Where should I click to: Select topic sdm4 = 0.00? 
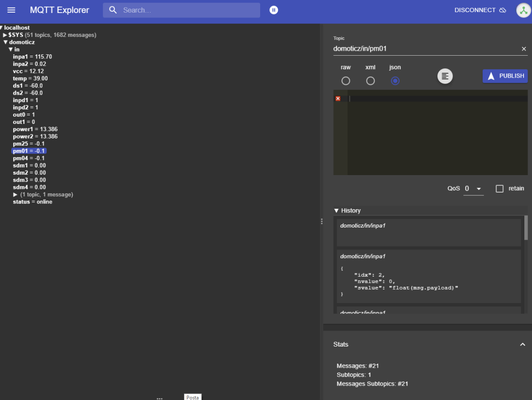click(x=29, y=187)
